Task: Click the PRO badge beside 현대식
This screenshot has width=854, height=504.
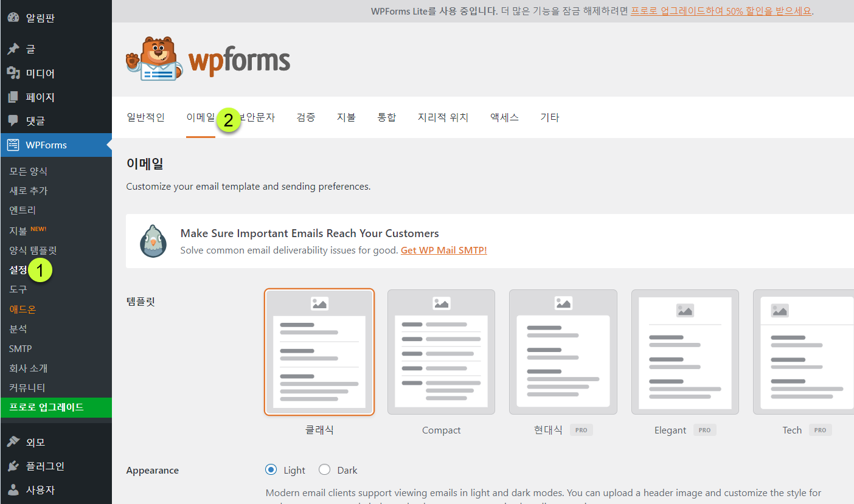Action: point(581,430)
